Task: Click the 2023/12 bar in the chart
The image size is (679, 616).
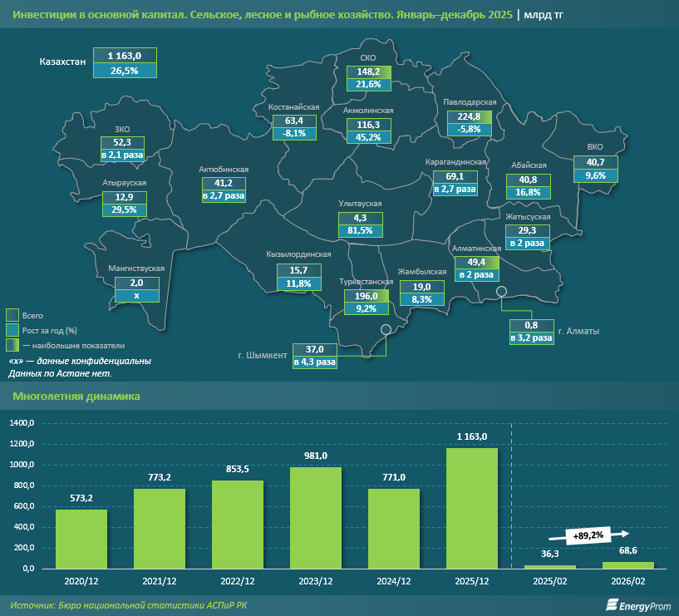Action: pyautogui.click(x=316, y=517)
